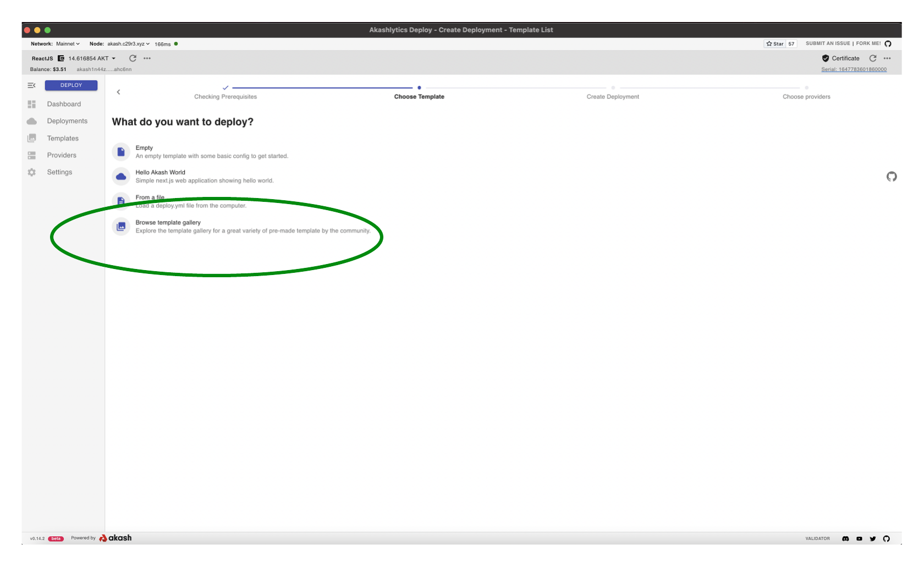The height and width of the screenshot is (566, 924).
Task: Open GitHub icon in top bar
Action: (x=888, y=43)
